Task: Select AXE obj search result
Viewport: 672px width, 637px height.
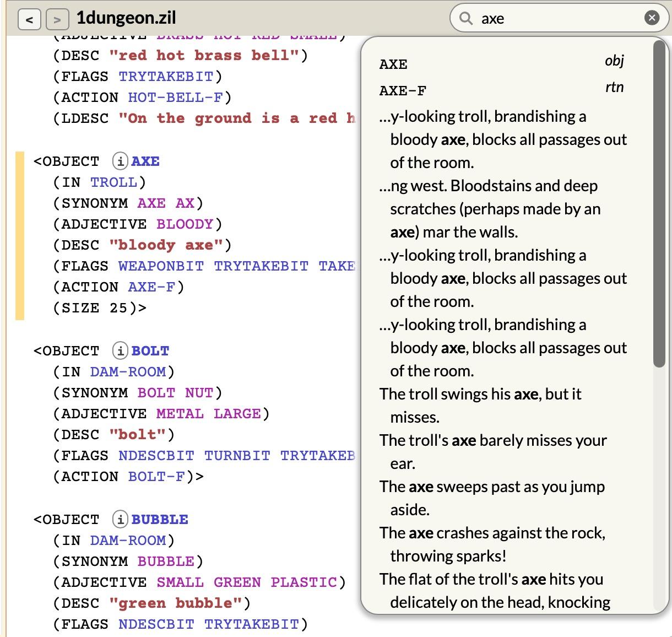Action: (502, 64)
